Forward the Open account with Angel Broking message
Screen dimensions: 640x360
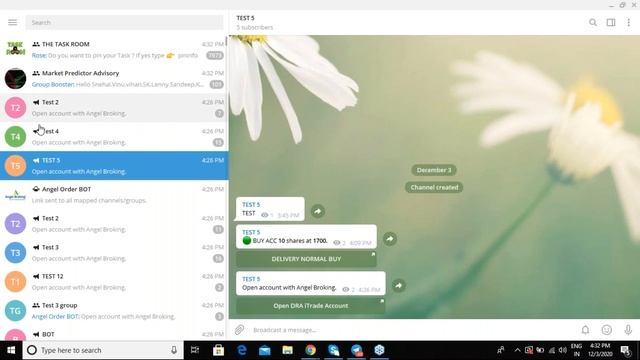click(398, 285)
